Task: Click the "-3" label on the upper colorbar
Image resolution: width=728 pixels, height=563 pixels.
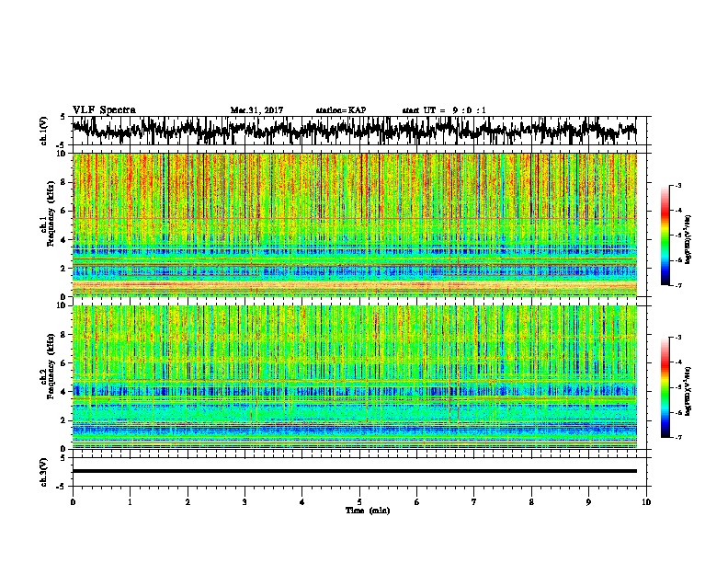Action: (678, 185)
